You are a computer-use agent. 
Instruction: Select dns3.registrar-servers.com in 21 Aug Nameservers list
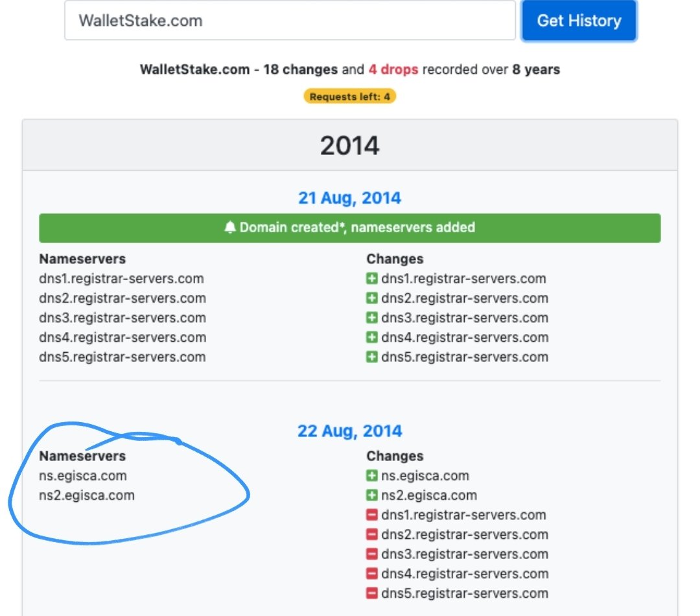click(x=122, y=318)
